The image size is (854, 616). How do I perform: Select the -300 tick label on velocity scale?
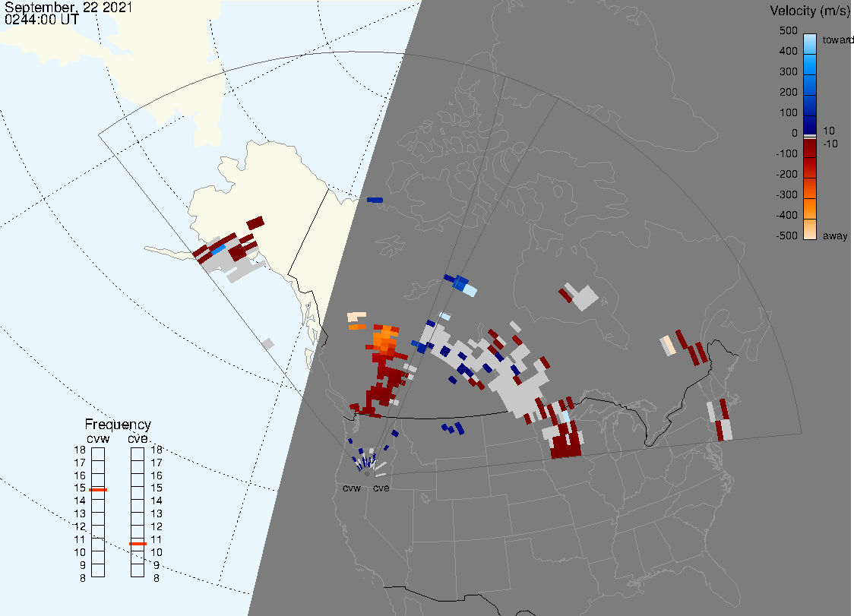click(x=786, y=194)
